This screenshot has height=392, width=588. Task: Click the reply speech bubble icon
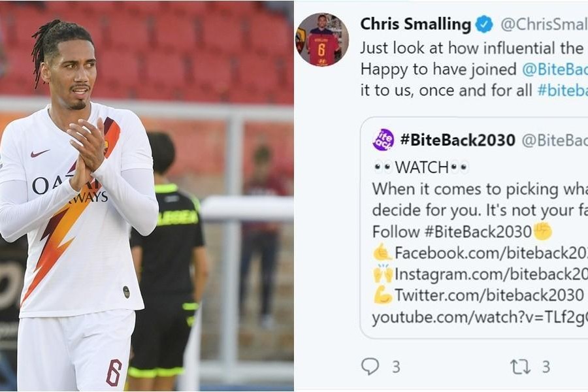click(x=370, y=366)
